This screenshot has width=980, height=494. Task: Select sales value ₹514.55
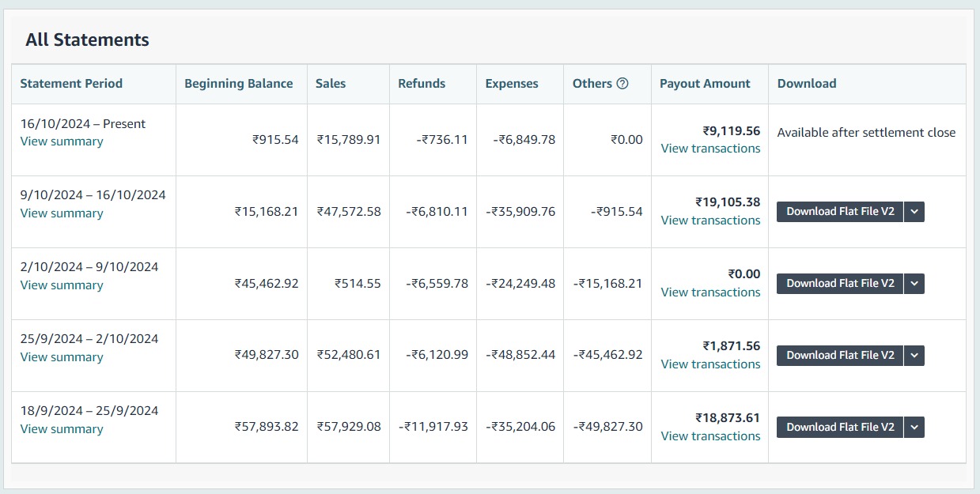point(358,283)
